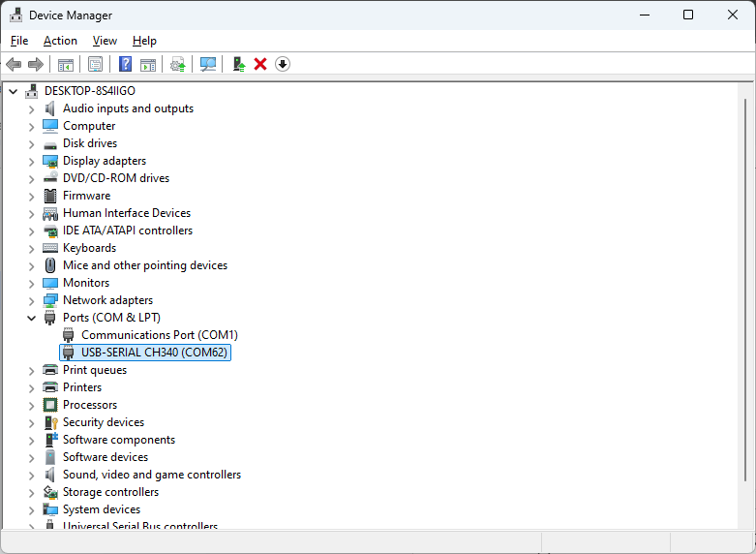Collapse the Ports (COM & LPT) category

tap(31, 318)
